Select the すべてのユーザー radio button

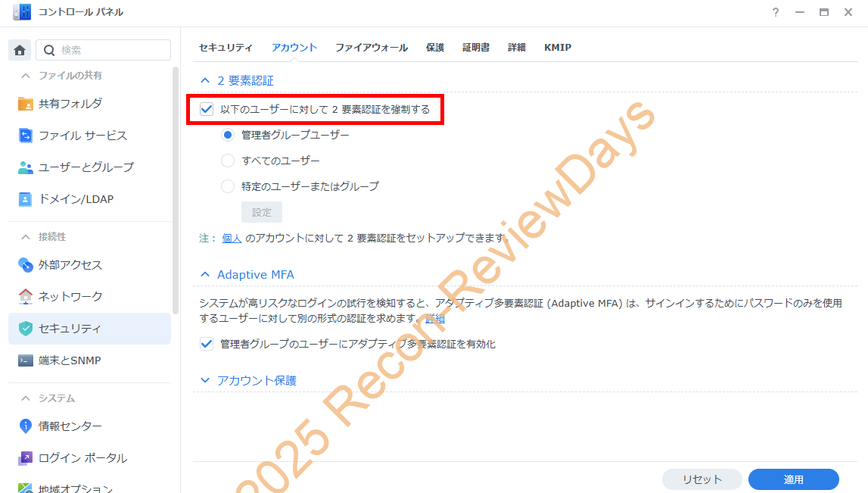click(228, 161)
